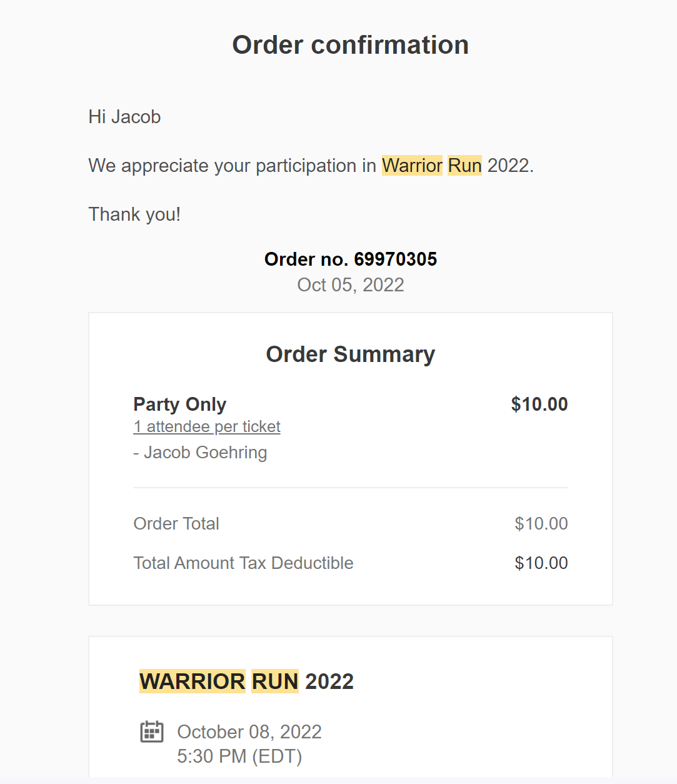The image size is (677, 784).
Task: Click the "Order Summary" heading
Action: click(x=350, y=354)
